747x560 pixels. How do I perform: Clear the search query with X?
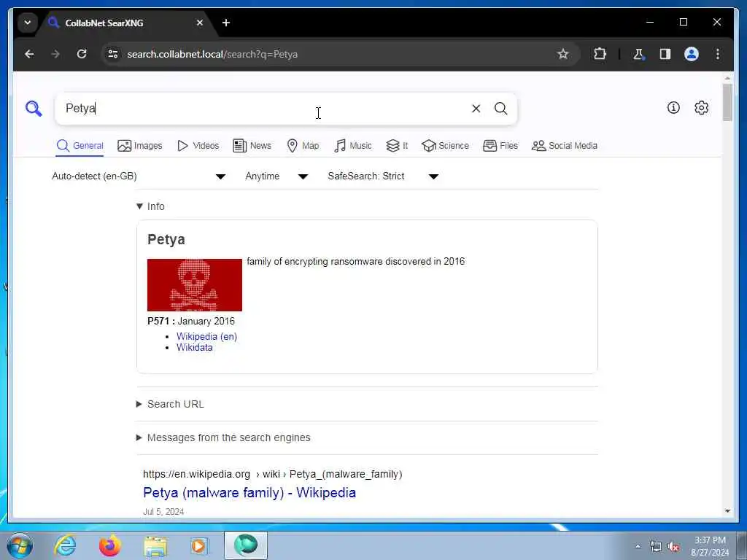(x=476, y=109)
